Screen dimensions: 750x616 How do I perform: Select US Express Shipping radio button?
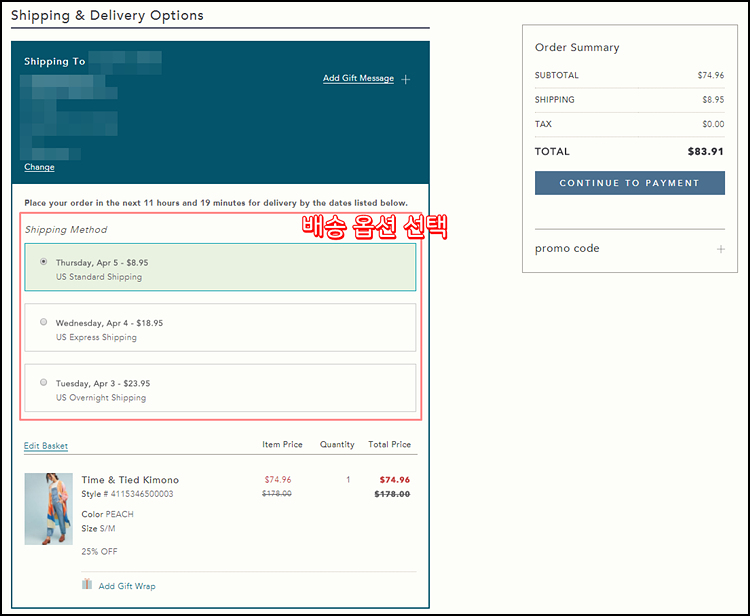coord(44,322)
